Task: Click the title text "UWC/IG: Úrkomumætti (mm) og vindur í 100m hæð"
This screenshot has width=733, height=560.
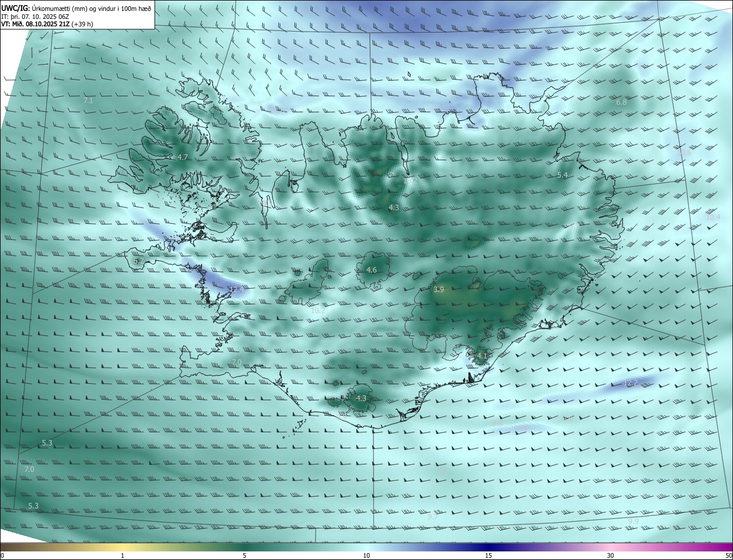Action: point(76,7)
